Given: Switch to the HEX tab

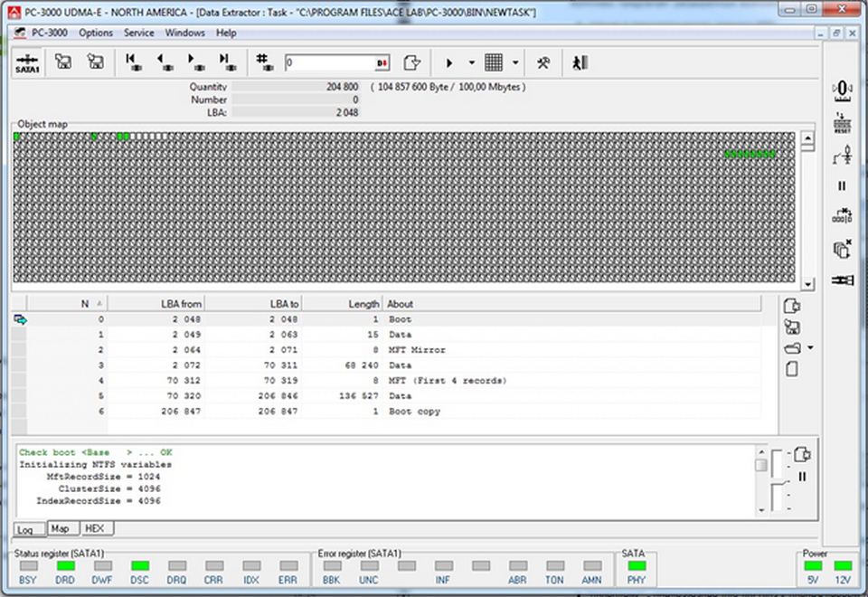Looking at the screenshot, I should point(92,528).
